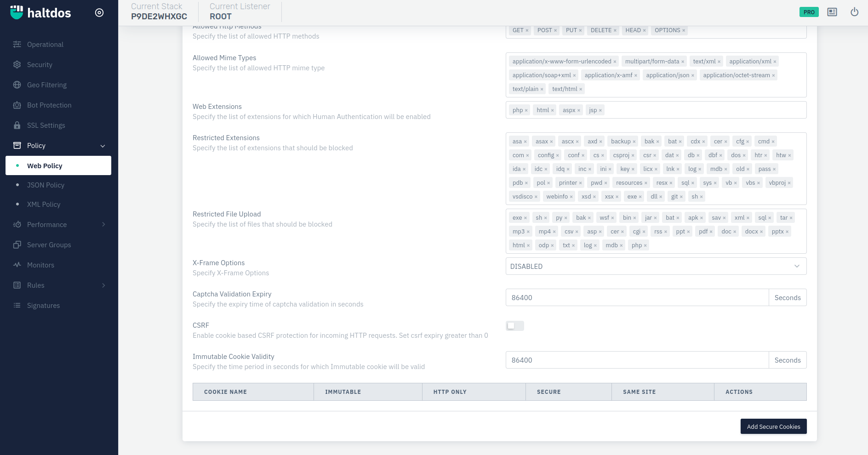Click the Policy archive icon
868x455 pixels.
(x=17, y=146)
